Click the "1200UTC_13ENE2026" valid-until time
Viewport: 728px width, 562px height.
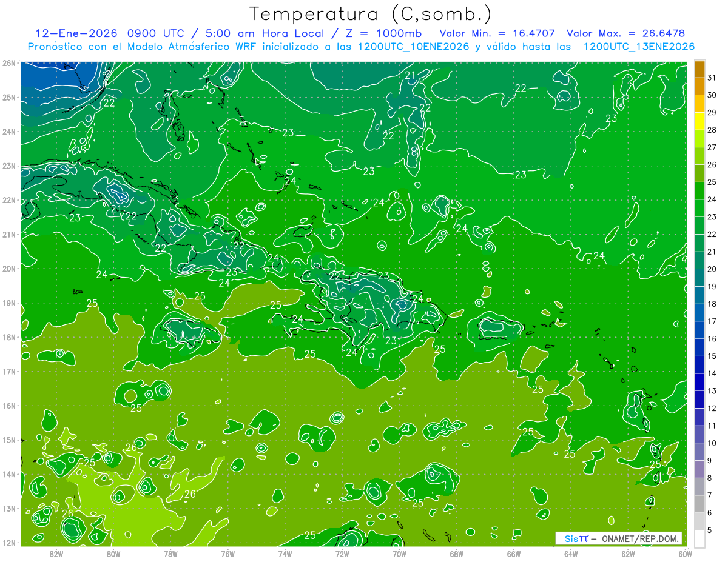(639, 47)
